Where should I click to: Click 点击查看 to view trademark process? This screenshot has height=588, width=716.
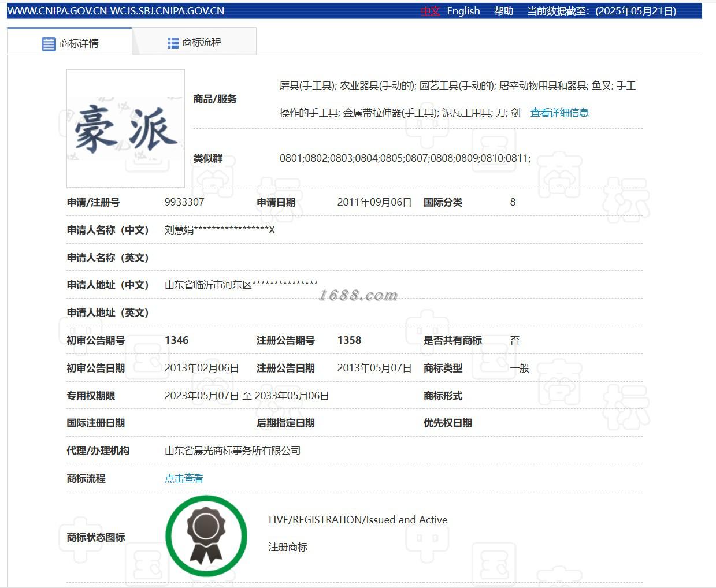(184, 478)
